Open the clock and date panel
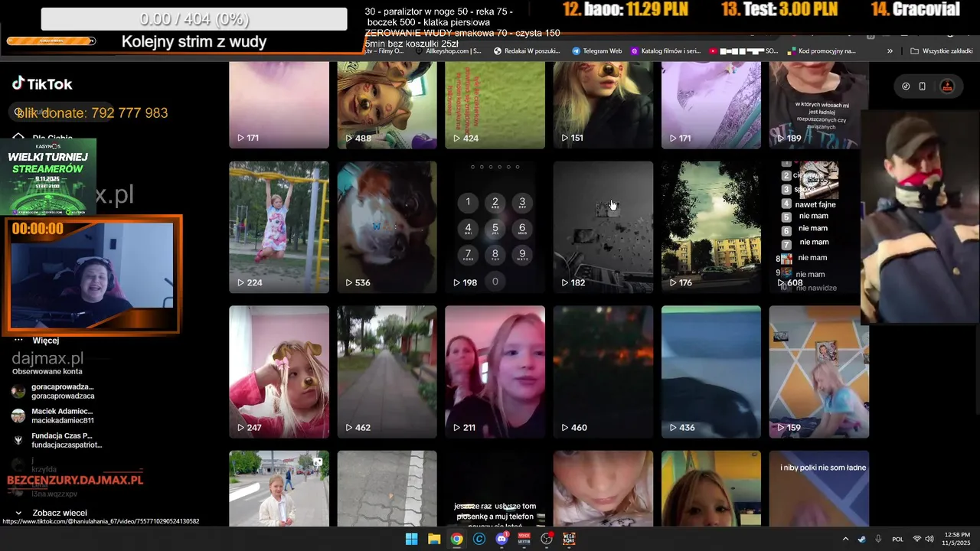 point(957,539)
